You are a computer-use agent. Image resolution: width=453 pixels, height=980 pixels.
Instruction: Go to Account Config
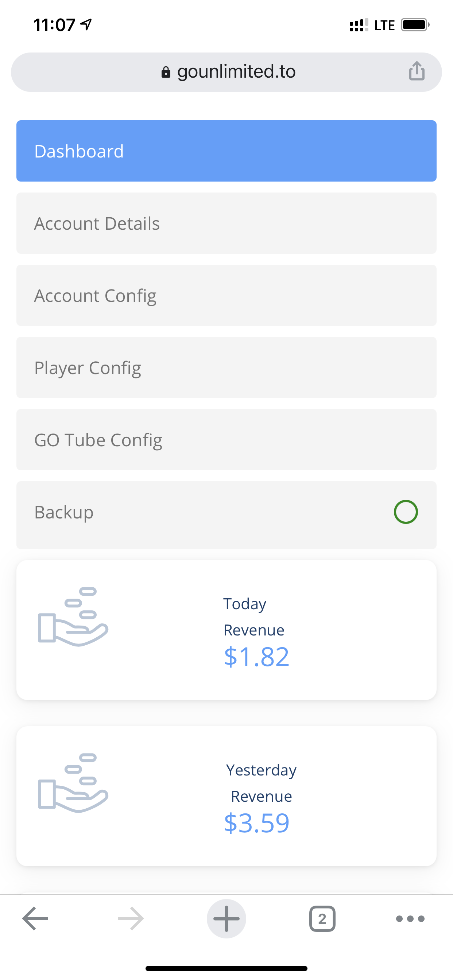click(x=226, y=296)
